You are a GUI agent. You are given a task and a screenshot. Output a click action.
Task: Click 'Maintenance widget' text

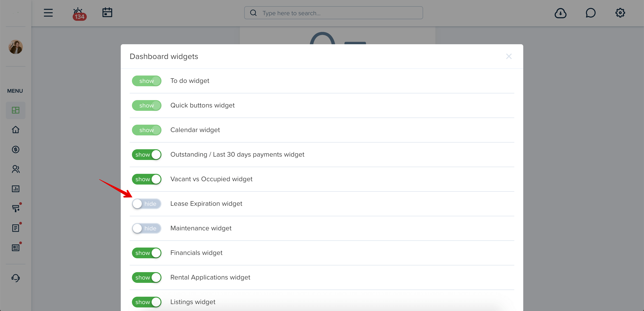[201, 228]
